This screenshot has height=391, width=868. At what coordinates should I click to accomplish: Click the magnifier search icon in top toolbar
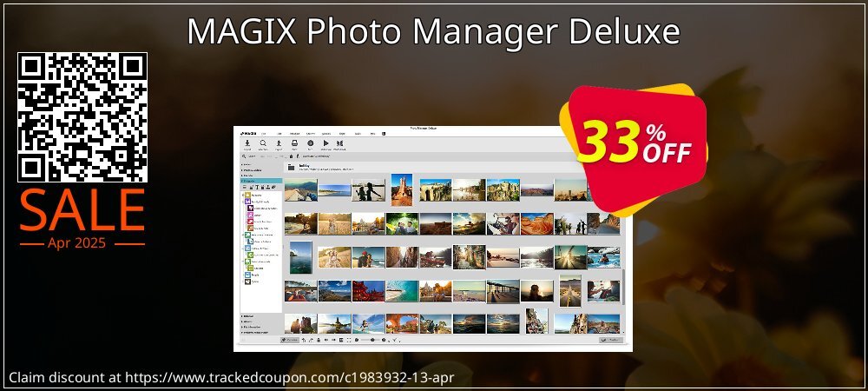(263, 142)
